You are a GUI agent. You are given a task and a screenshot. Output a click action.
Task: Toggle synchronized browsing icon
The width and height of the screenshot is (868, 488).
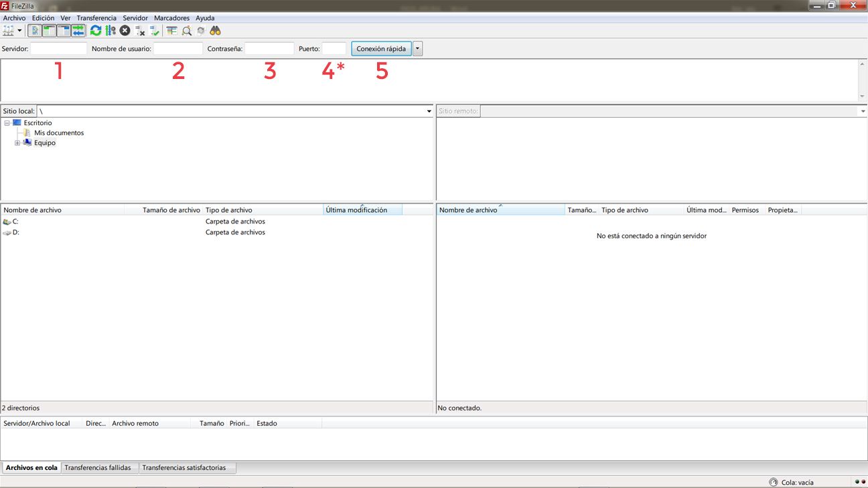tap(201, 31)
